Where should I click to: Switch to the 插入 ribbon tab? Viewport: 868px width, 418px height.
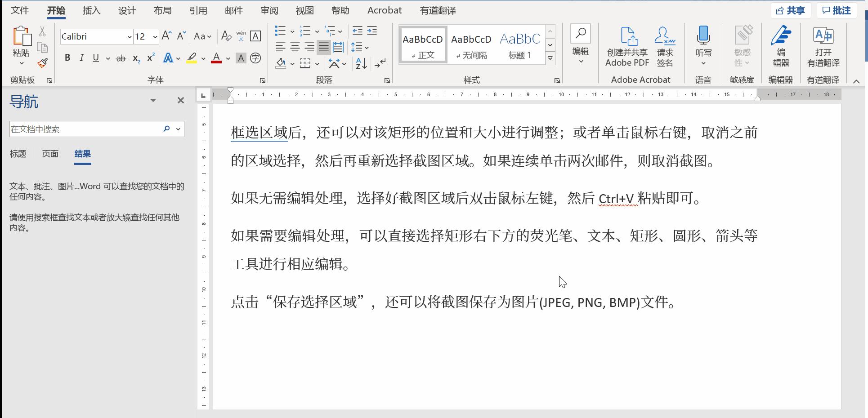pyautogui.click(x=91, y=10)
